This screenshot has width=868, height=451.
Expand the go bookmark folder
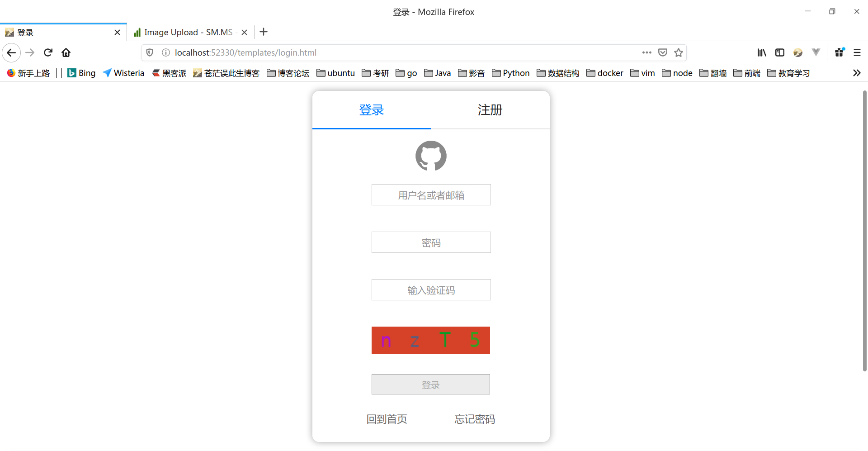click(x=406, y=73)
